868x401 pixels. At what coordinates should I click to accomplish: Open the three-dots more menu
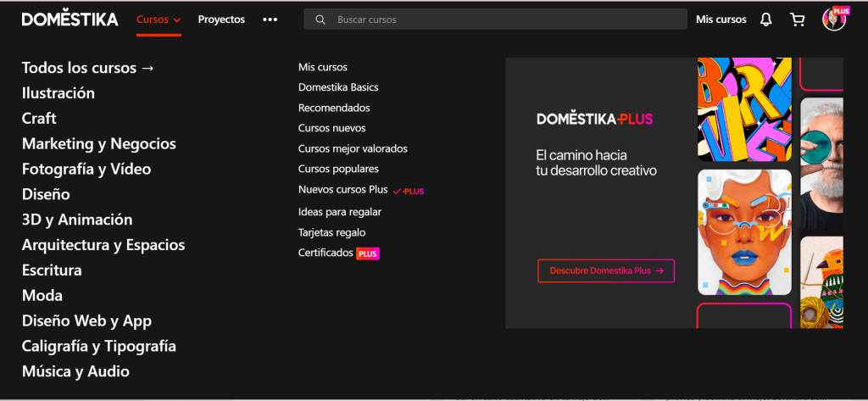tap(270, 19)
